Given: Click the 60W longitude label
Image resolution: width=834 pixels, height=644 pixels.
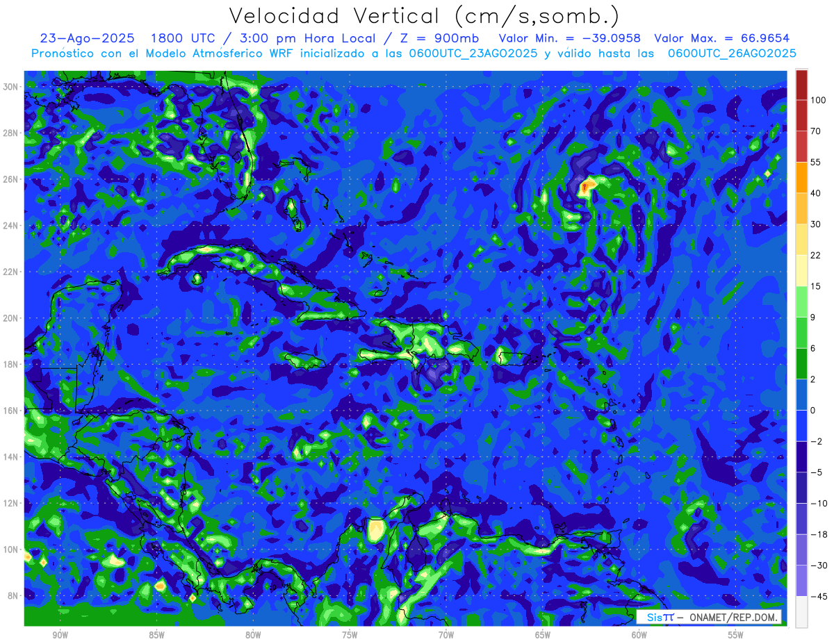Looking at the screenshot, I should (639, 635).
